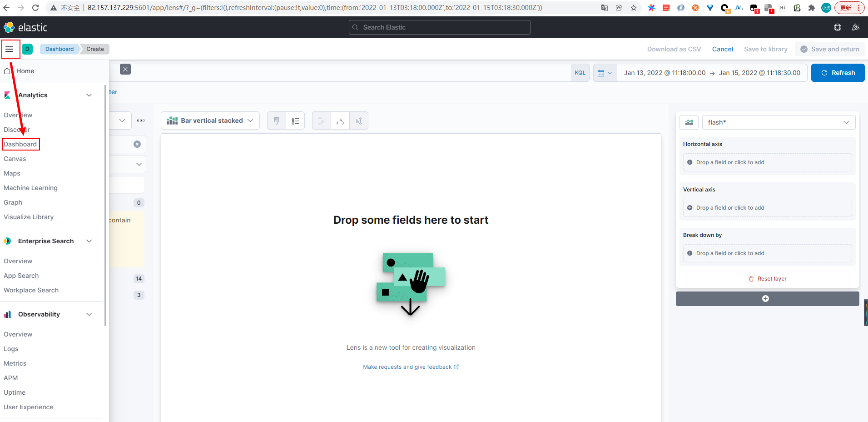Open bottom axis settings
Screen dimensions: 868x422
point(340,121)
